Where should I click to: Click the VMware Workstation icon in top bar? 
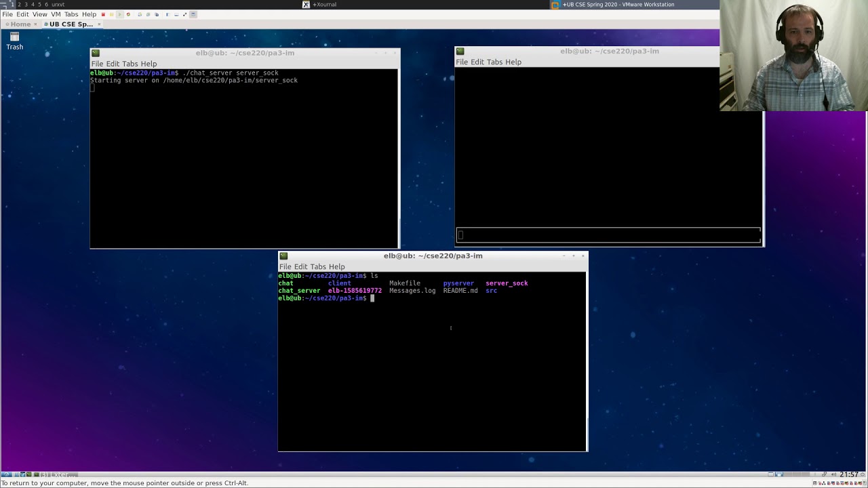(x=555, y=4)
